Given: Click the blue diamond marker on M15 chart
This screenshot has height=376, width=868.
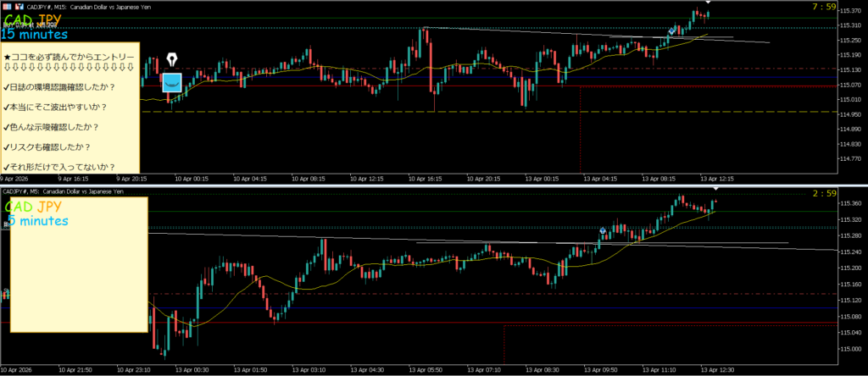Looking at the screenshot, I should click(x=672, y=31).
